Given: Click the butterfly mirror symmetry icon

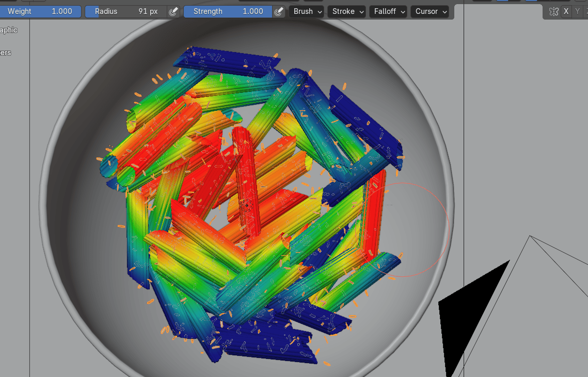Looking at the screenshot, I should [x=554, y=11].
